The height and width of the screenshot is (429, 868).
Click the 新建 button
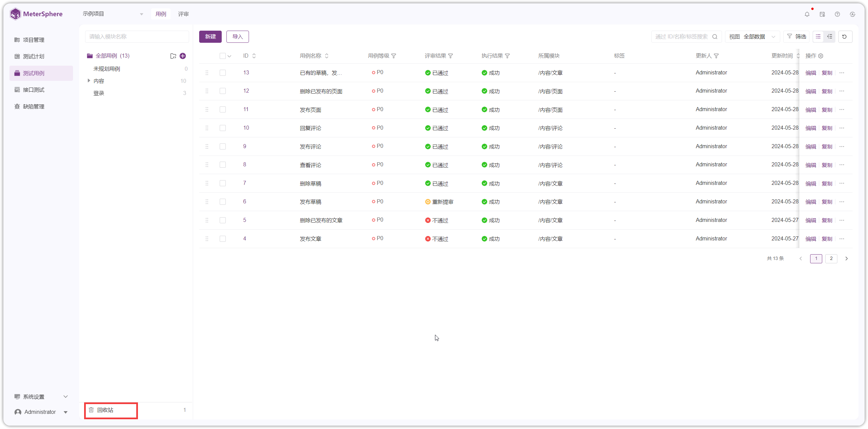(x=210, y=36)
